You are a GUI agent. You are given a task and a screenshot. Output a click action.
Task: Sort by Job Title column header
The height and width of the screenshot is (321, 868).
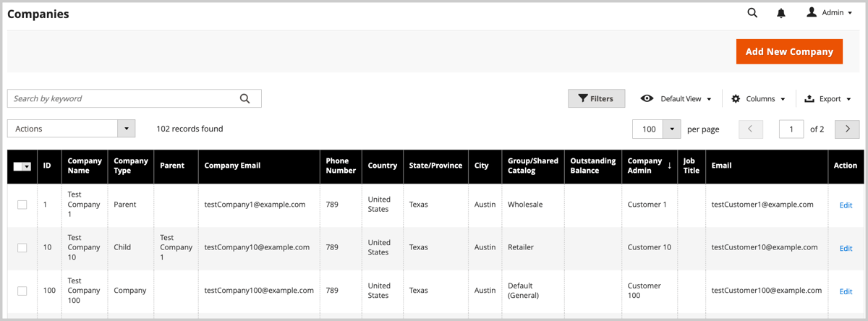click(692, 166)
